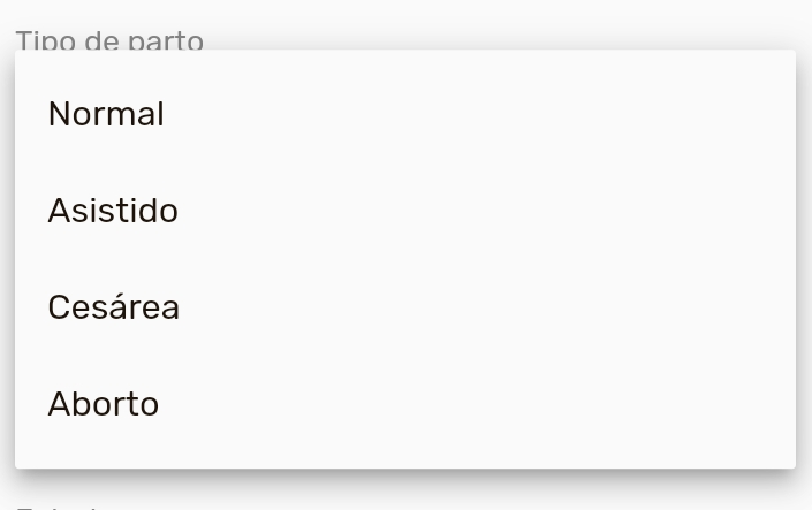812x510 pixels.
Task: Tap the Aborto item text
Action: [104, 404]
